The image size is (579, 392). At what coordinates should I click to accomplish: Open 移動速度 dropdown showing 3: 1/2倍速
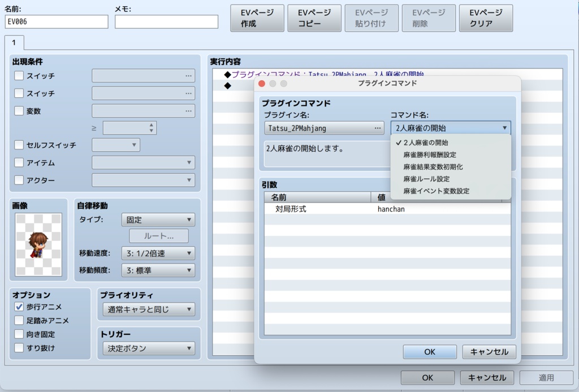pyautogui.click(x=158, y=253)
